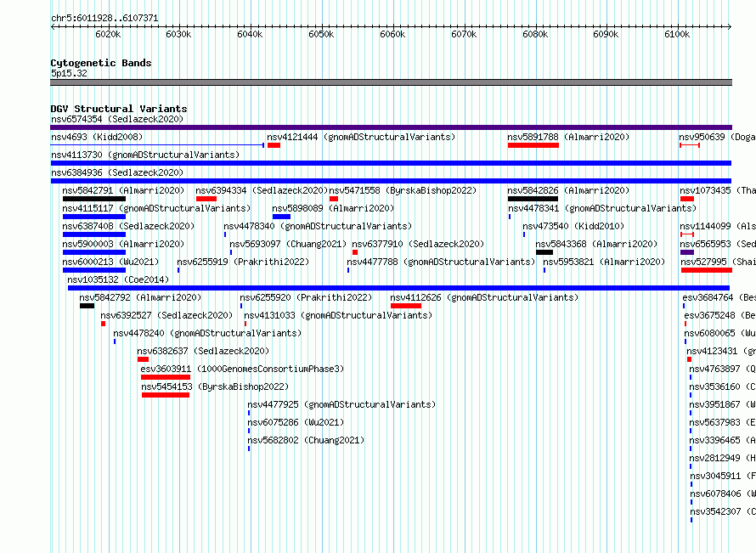756x553 pixels.
Task: Open nsv3951867 variant label
Action: [x=723, y=404]
